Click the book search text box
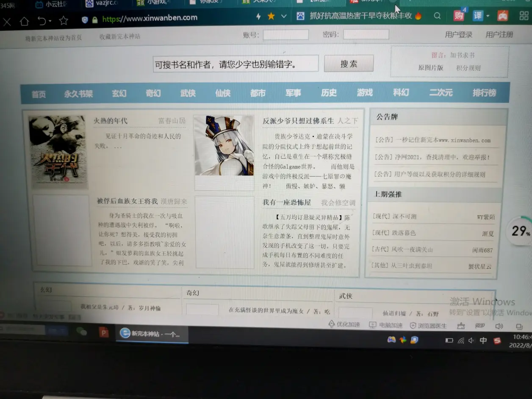532x399 pixels. (x=236, y=64)
